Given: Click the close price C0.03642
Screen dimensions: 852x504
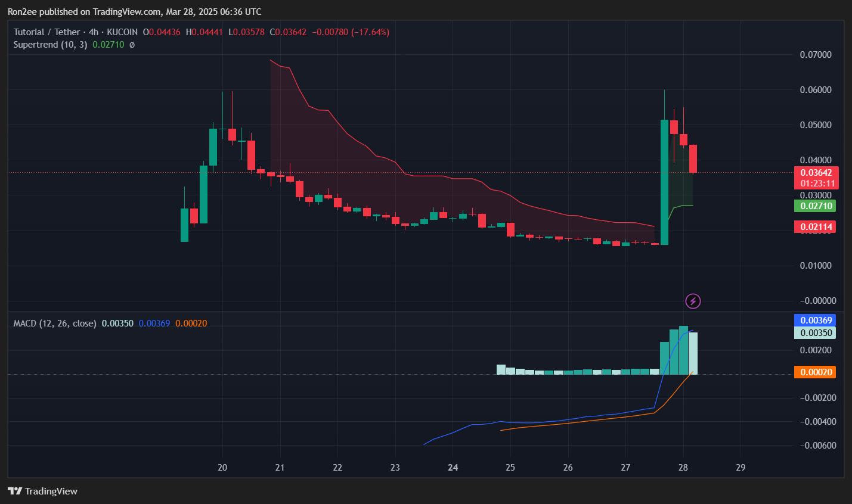Looking at the screenshot, I should click(x=288, y=32).
